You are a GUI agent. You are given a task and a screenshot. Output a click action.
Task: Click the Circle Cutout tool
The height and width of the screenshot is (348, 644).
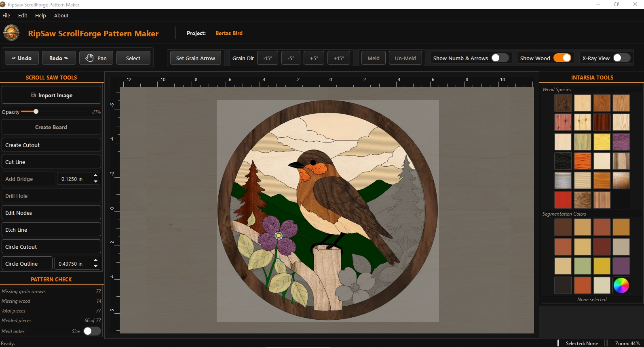(x=51, y=247)
